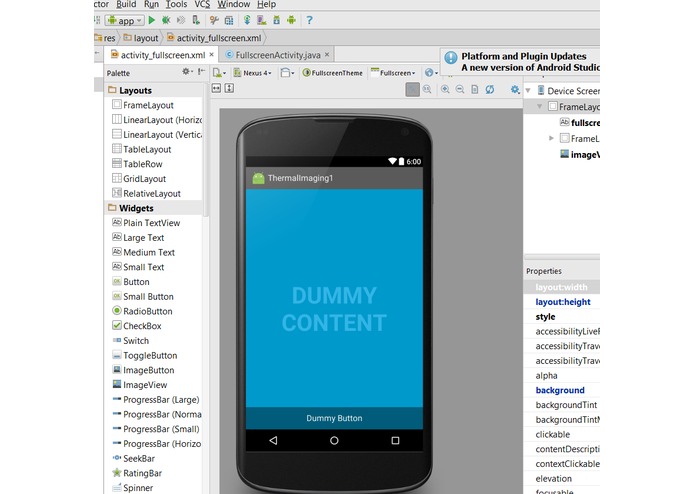Close the FullscreenActivity.java tab
695x494 pixels.
point(327,54)
